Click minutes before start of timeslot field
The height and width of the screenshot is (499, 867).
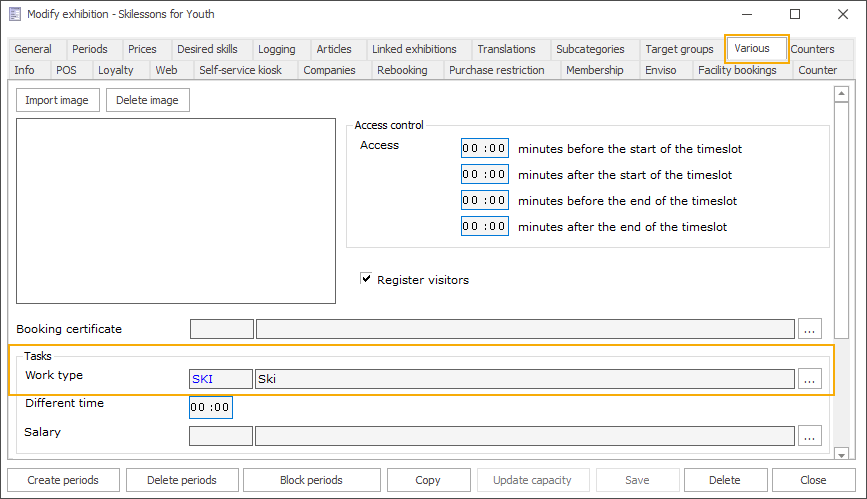coord(485,148)
